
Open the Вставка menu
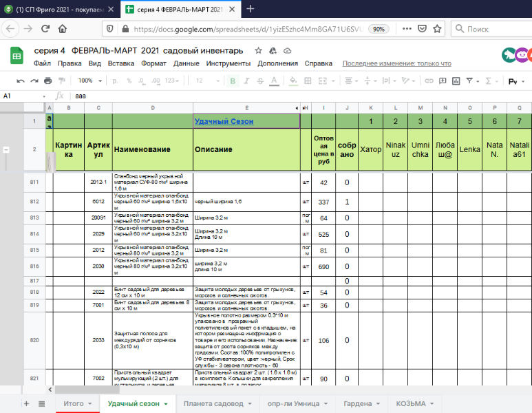tap(121, 63)
